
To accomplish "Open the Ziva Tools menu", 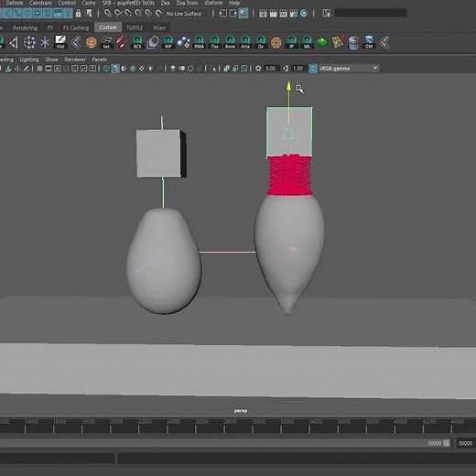I will 187,3.
